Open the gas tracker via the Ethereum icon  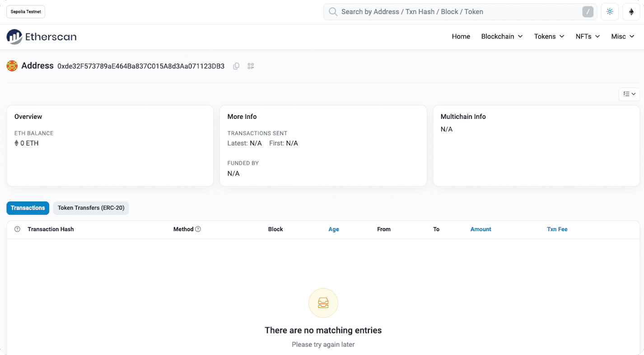pos(631,12)
